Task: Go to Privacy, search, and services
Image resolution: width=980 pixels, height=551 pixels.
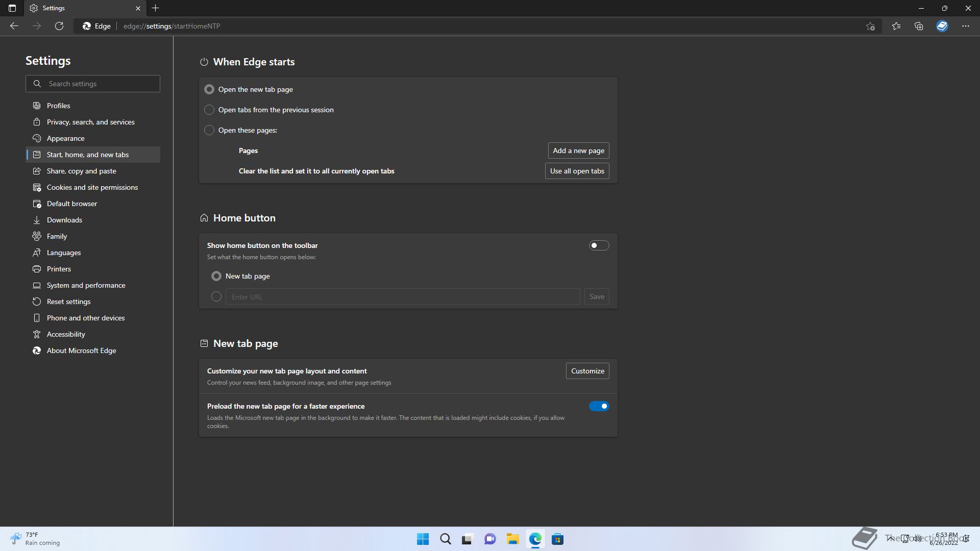Action: 91,122
